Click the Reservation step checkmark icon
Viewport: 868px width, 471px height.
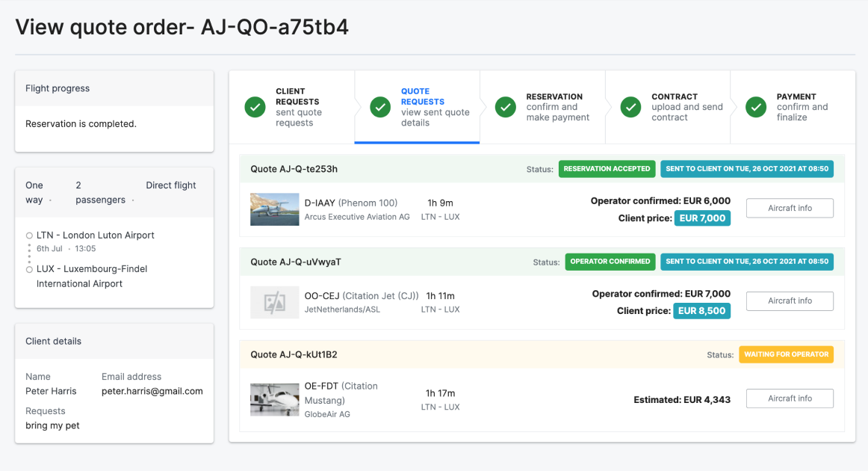tap(506, 107)
